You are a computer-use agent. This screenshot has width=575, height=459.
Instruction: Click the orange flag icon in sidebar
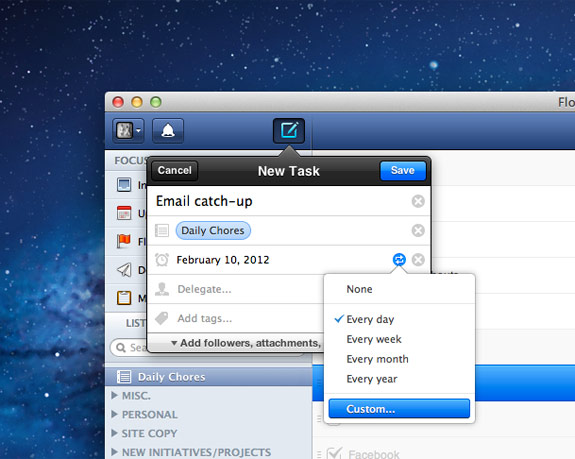point(124,241)
